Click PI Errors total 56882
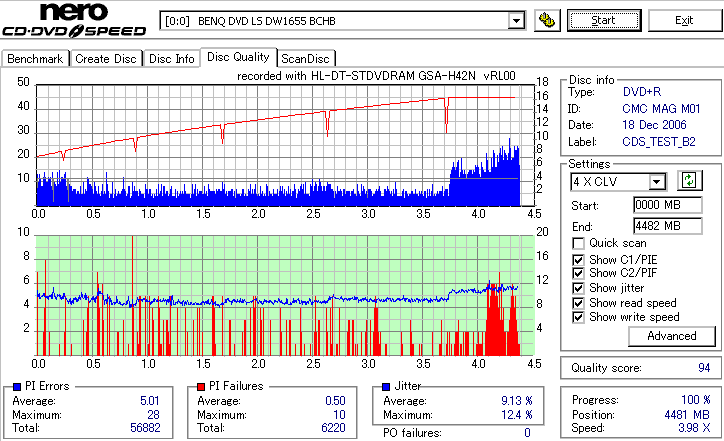This screenshot has width=724, height=441. [x=145, y=428]
